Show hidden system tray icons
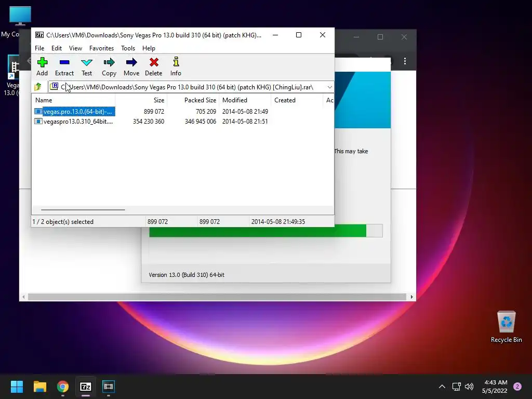Screen dimensions: 532x399 [442, 387]
